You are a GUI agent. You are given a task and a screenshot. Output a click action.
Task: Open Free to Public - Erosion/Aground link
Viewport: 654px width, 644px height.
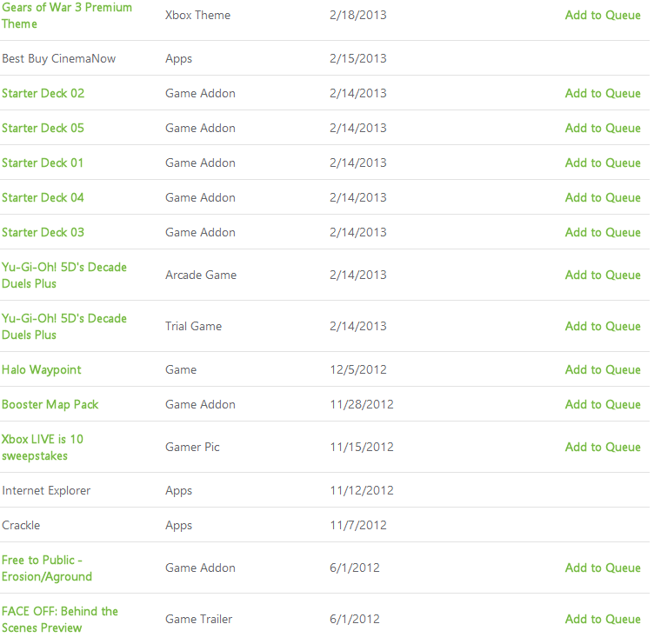[x=47, y=568]
